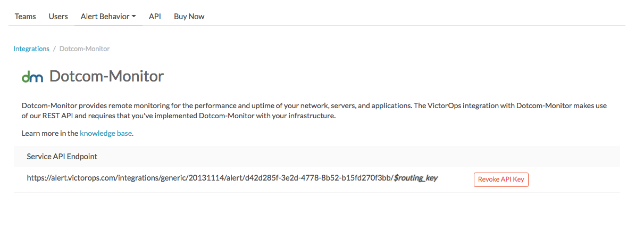Click the Alert Behavior caret arrow
644x237 pixels.
coord(134,17)
